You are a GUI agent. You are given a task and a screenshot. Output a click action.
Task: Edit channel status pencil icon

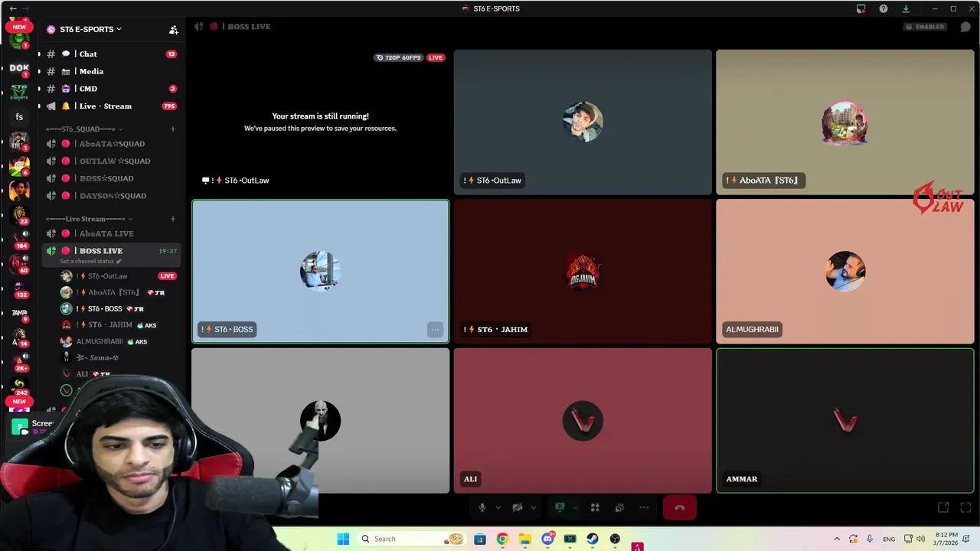click(x=119, y=262)
